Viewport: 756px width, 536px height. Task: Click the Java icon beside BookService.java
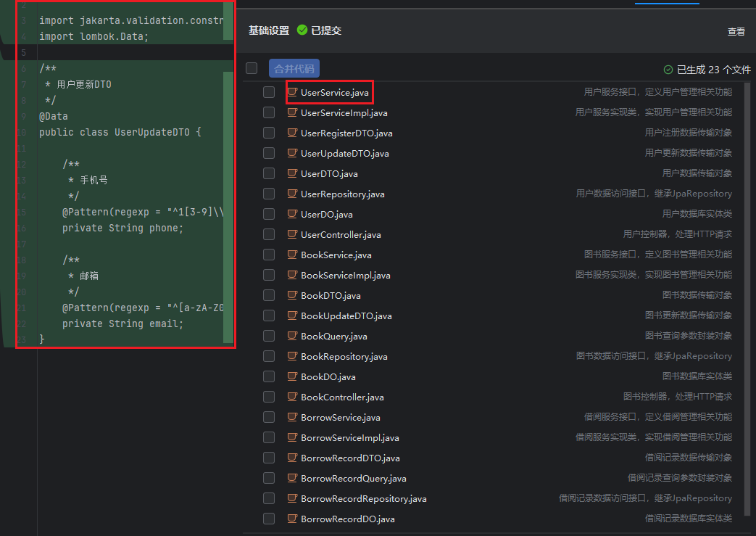pyautogui.click(x=293, y=255)
